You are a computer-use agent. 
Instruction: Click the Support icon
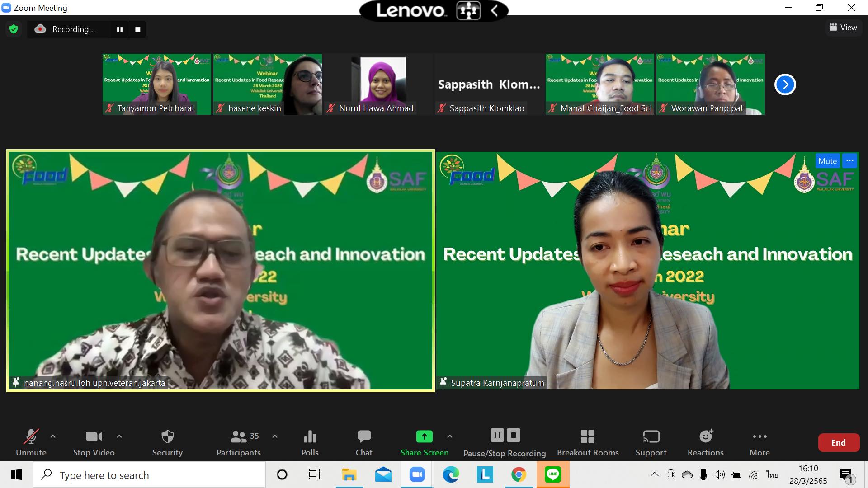[x=651, y=436]
